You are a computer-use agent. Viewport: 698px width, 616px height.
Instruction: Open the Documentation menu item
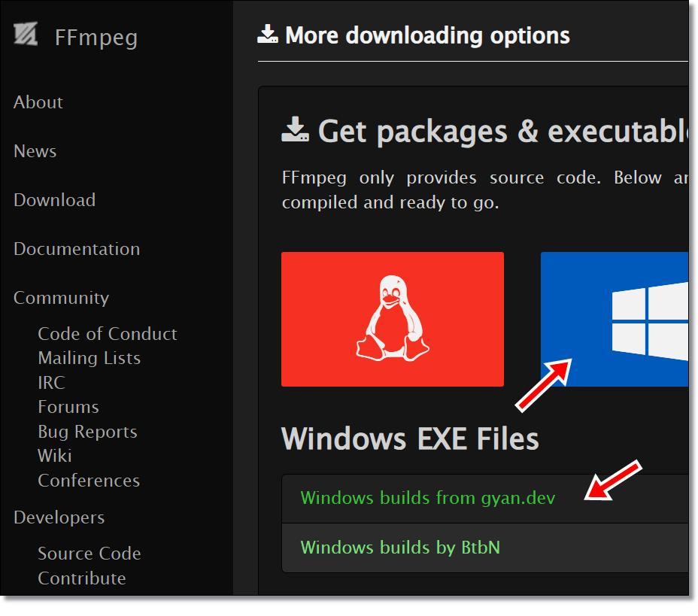(x=77, y=249)
